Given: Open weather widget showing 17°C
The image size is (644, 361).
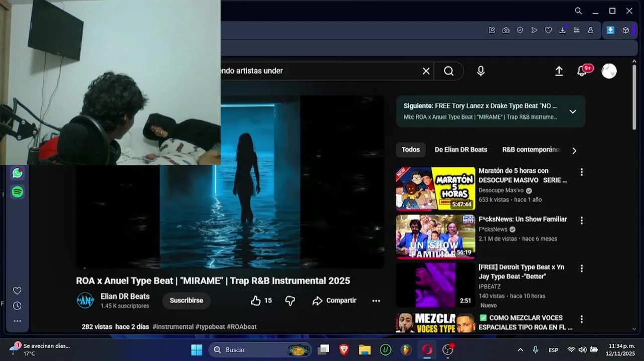Looking at the screenshot, I should (40, 349).
